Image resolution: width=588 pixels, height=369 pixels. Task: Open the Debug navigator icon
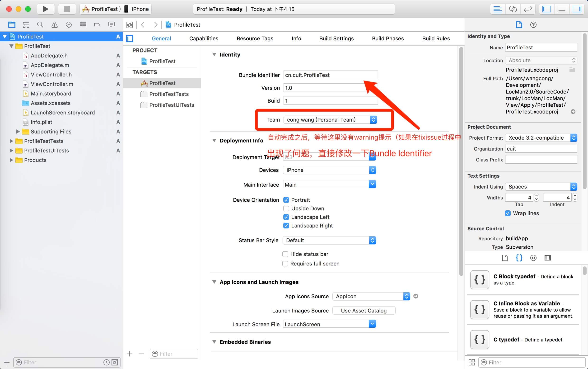click(x=83, y=25)
